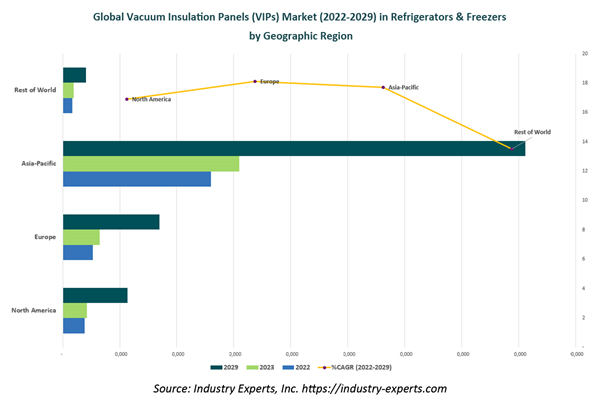Viewport: 600px width, 400px height.
Task: Click the Europe 2023 light green bar
Action: pos(81,237)
